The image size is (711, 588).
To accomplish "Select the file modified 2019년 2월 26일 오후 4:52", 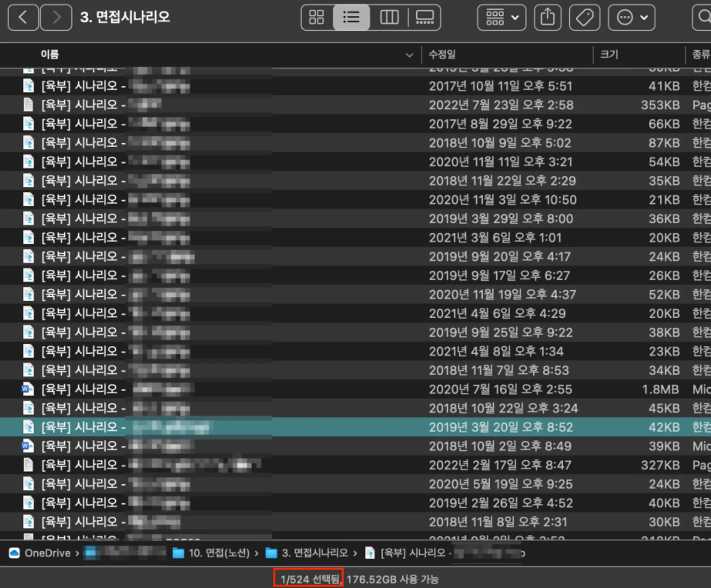I will [355, 503].
